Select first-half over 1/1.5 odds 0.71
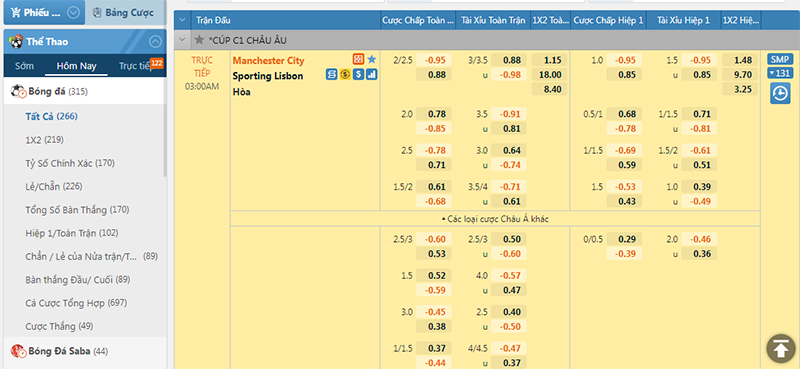Viewport: 800px width, 369px height. 699,114
